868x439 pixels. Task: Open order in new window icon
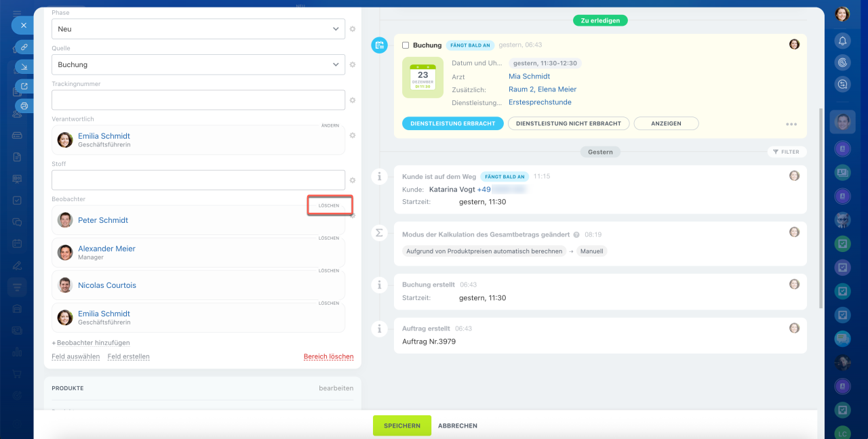click(x=24, y=86)
